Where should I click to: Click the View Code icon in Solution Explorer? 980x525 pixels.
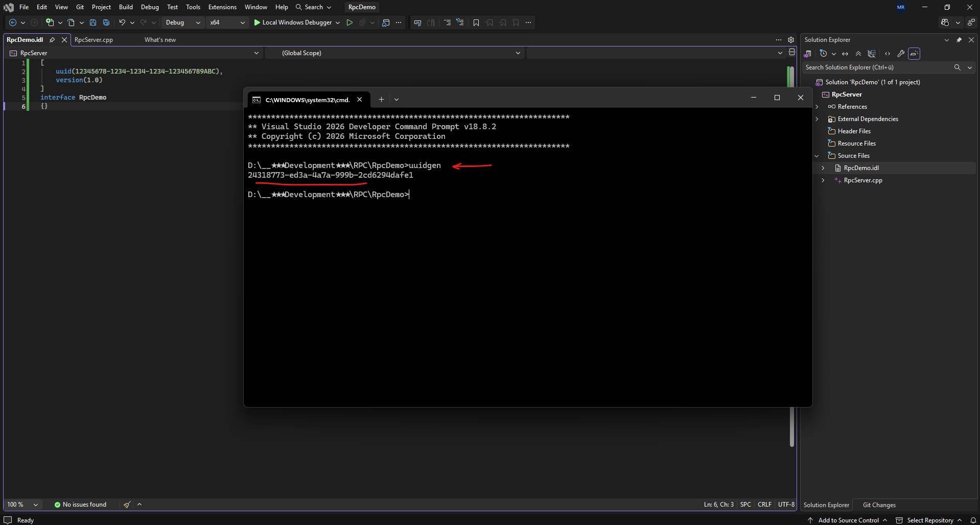[888, 54]
